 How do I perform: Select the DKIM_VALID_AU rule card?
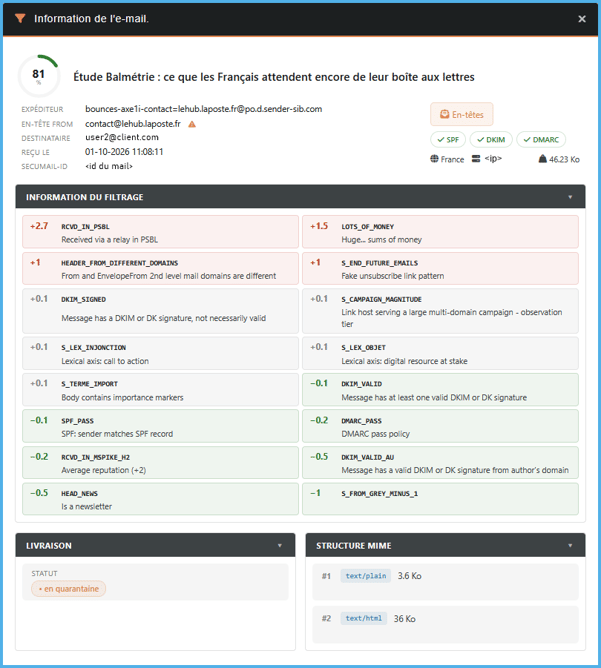[x=440, y=463]
